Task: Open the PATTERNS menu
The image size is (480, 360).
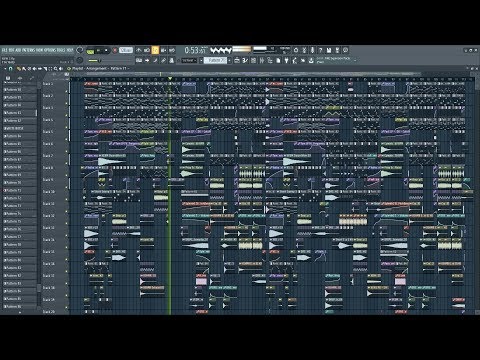Action: click(x=28, y=50)
